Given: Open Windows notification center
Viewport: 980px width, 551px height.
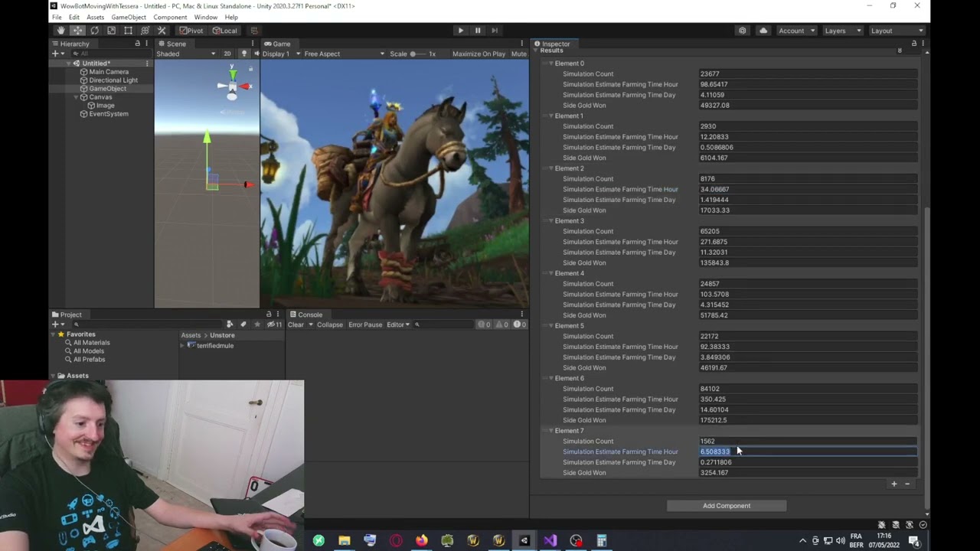Looking at the screenshot, I should [914, 541].
